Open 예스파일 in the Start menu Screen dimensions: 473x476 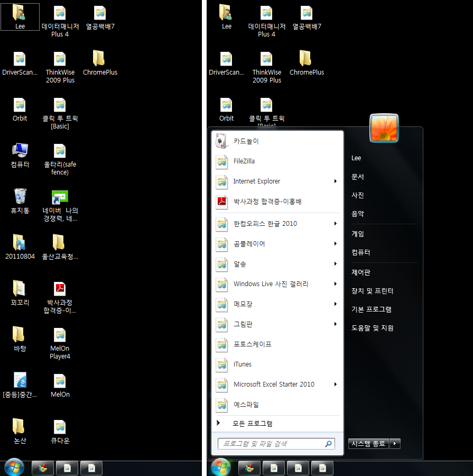tap(277, 405)
